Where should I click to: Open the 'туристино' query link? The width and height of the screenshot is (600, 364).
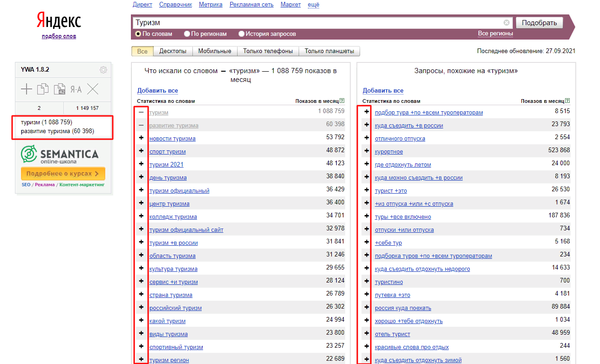click(389, 282)
